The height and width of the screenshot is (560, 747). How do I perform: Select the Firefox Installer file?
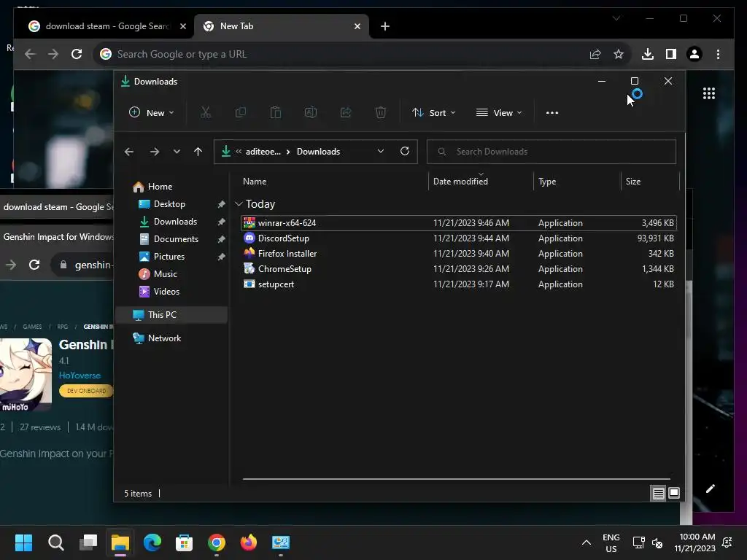coord(458,253)
